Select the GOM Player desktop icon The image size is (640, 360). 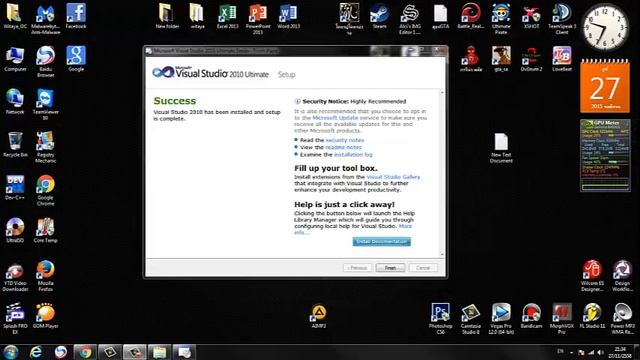[x=45, y=316]
